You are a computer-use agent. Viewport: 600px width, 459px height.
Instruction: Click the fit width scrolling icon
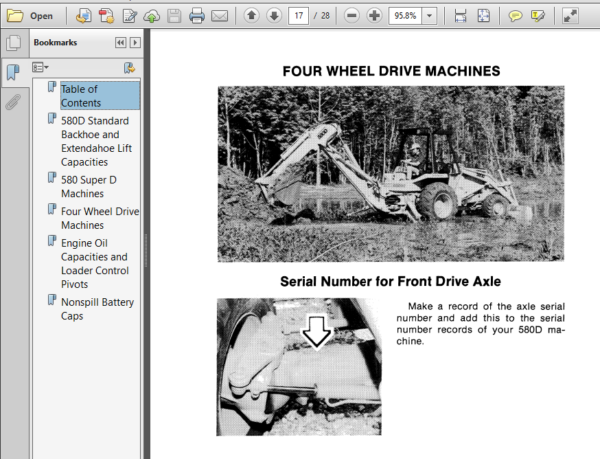(x=460, y=16)
